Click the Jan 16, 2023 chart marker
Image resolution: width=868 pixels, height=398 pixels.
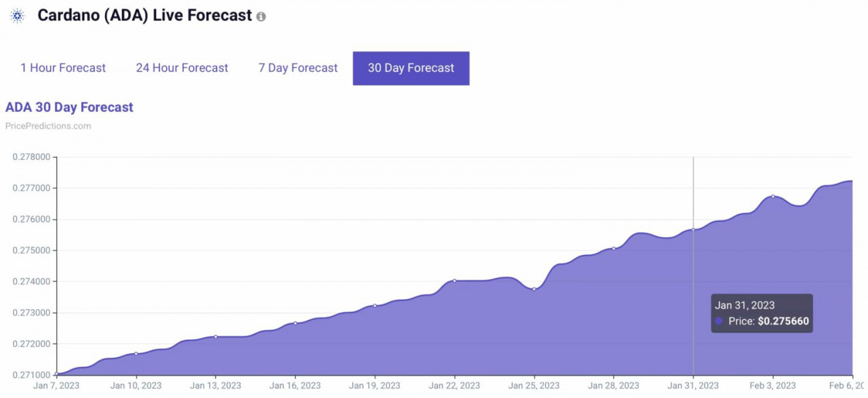point(295,323)
